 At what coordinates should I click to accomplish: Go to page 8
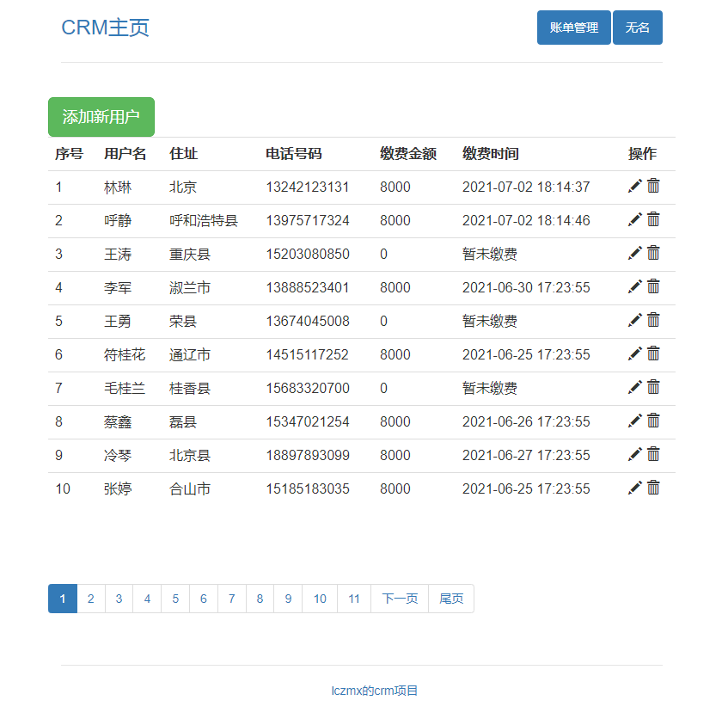coord(260,599)
